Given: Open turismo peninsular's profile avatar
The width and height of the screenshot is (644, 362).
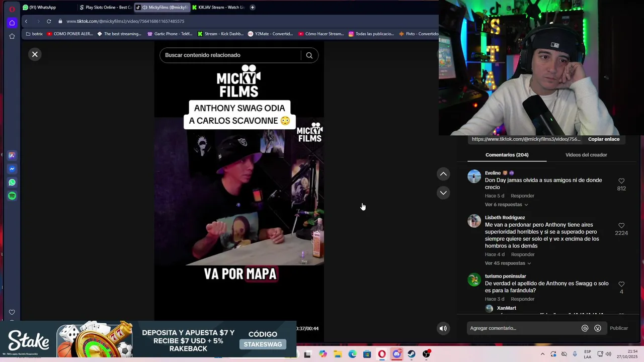Looking at the screenshot, I should click(x=474, y=280).
